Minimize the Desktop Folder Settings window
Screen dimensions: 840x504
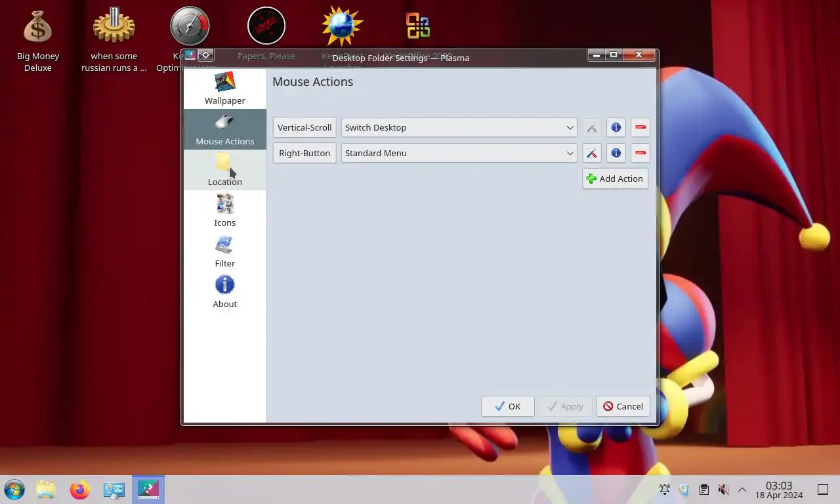[596, 55]
